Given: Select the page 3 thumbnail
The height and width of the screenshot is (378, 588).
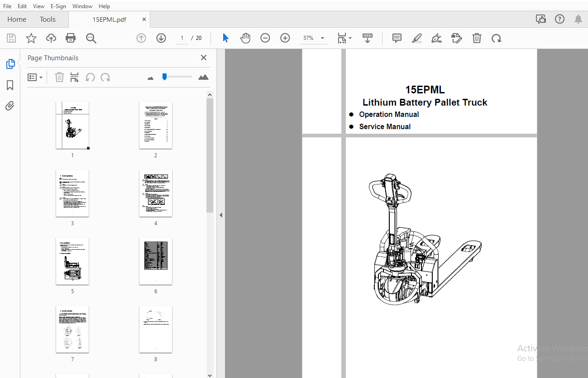Looking at the screenshot, I should (72, 194).
